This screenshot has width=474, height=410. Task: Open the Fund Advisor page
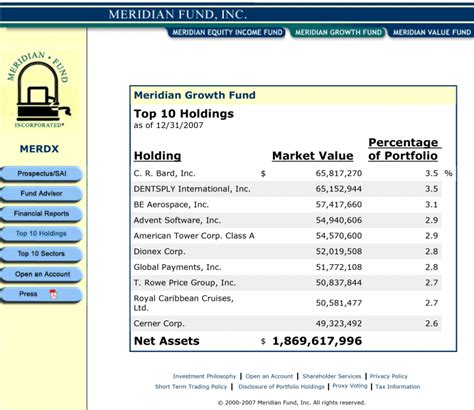point(41,194)
